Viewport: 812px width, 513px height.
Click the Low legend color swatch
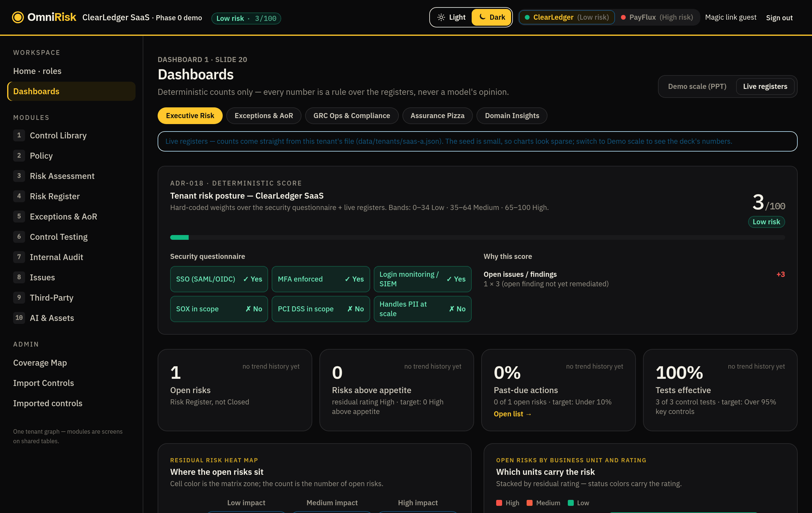pyautogui.click(x=570, y=503)
